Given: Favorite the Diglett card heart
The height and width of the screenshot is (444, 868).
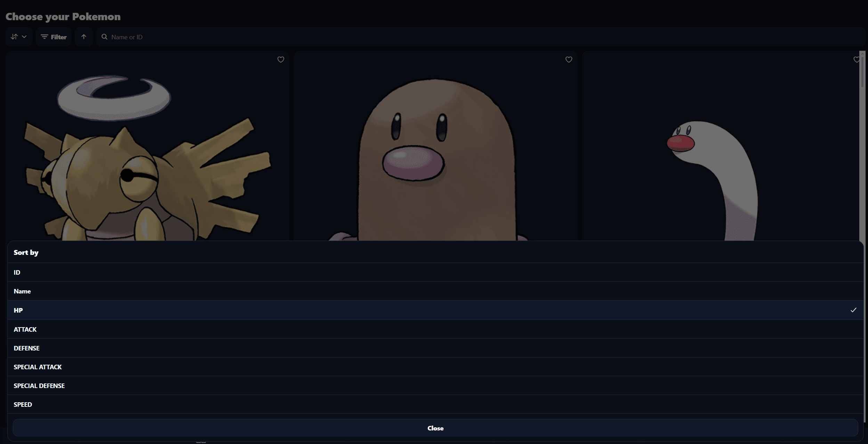Looking at the screenshot, I should 569,59.
